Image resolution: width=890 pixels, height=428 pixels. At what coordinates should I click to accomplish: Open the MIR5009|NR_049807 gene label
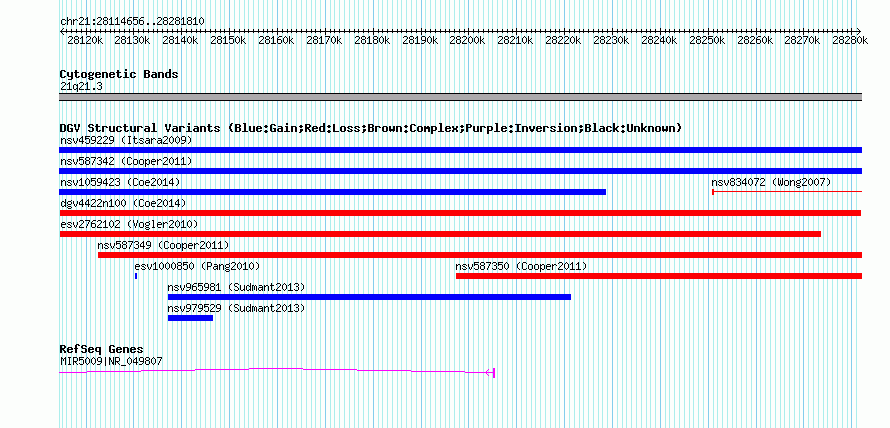click(x=113, y=361)
